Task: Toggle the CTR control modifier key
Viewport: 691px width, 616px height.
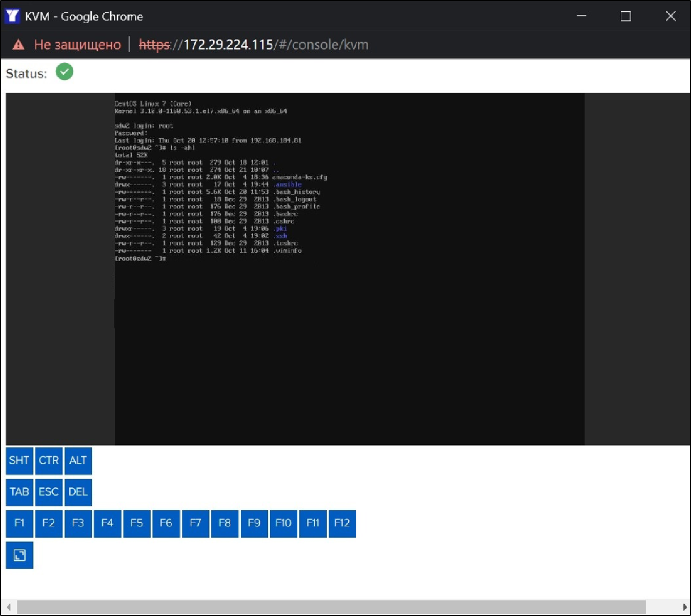Action: [49, 460]
